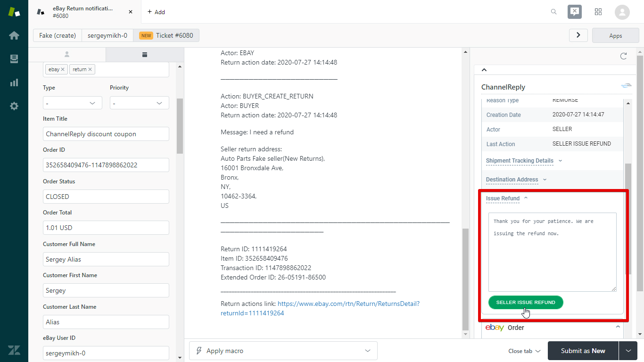Select the Fake (create) breadcrumb

(58, 35)
